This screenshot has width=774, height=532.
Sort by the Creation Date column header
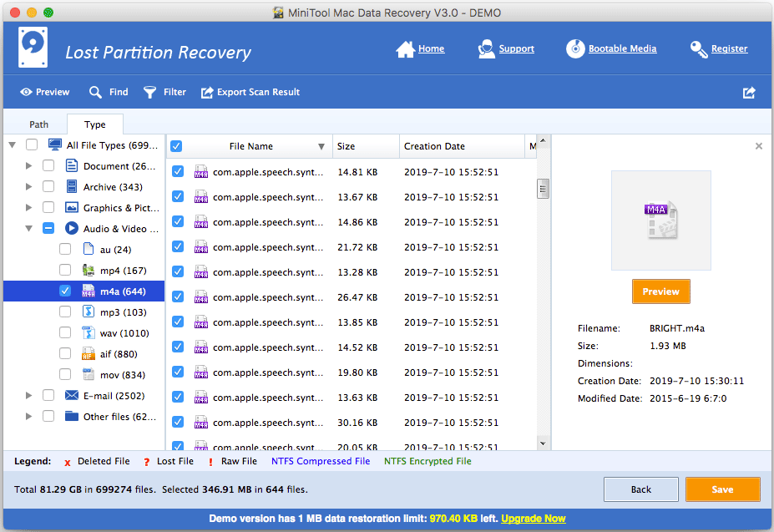(x=462, y=146)
